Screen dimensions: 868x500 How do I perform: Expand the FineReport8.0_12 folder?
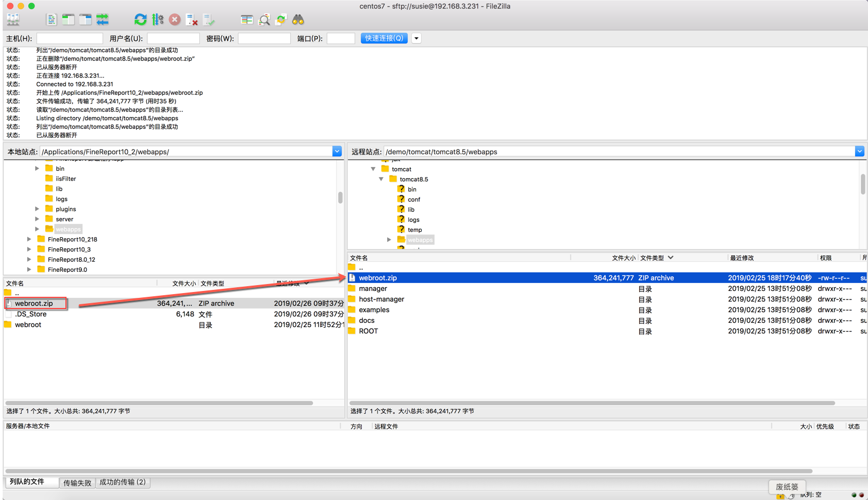(x=29, y=260)
